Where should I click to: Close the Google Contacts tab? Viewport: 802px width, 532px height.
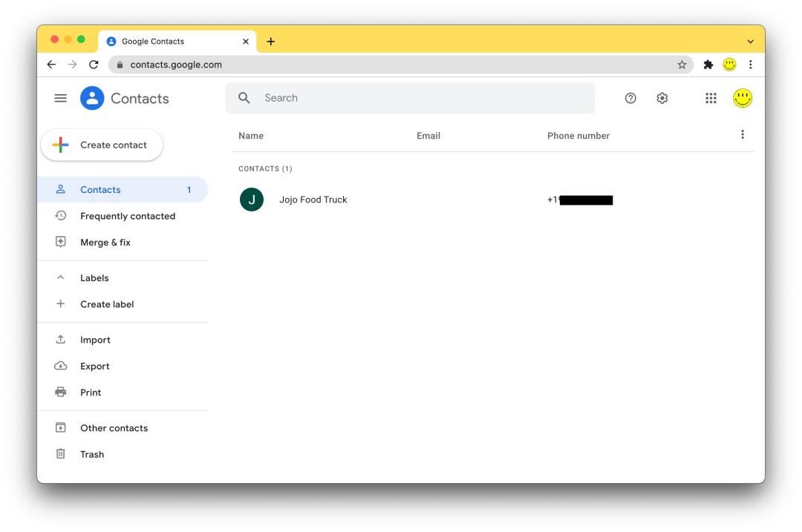(x=246, y=42)
